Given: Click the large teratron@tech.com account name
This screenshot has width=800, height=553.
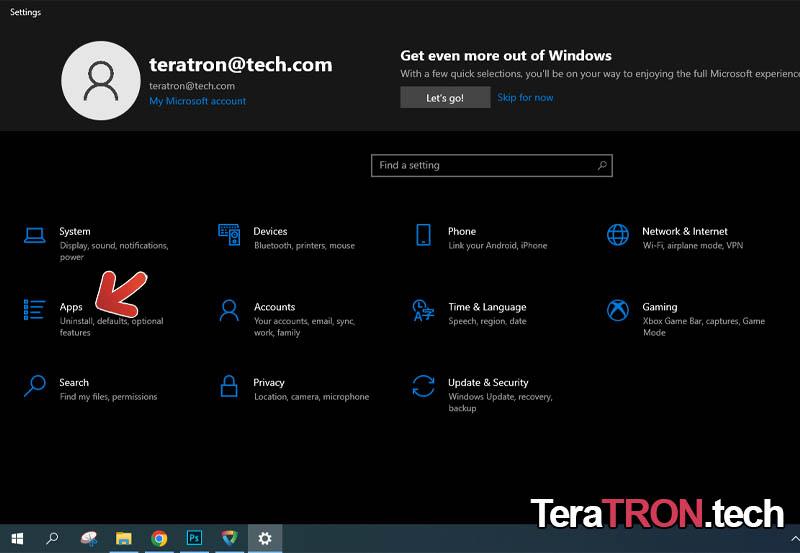Looking at the screenshot, I should pos(241,64).
